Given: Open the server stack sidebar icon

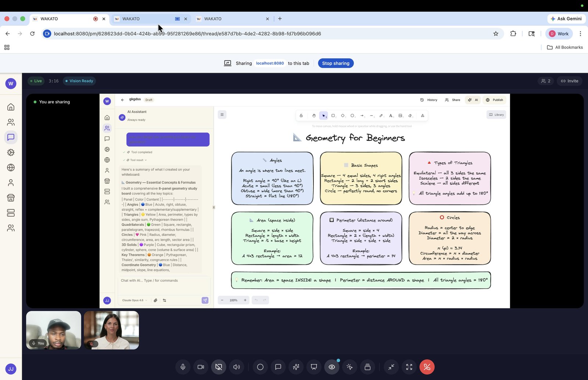Looking at the screenshot, I should pyautogui.click(x=11, y=213).
